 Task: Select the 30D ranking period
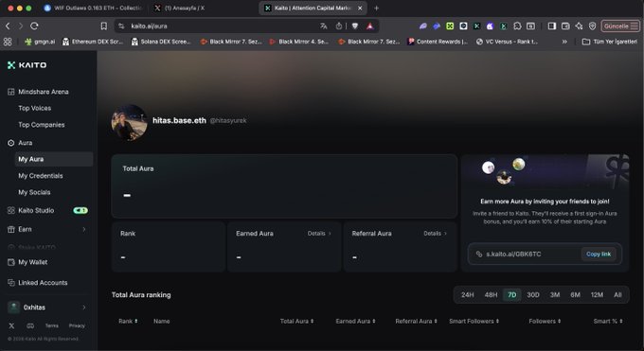533,295
